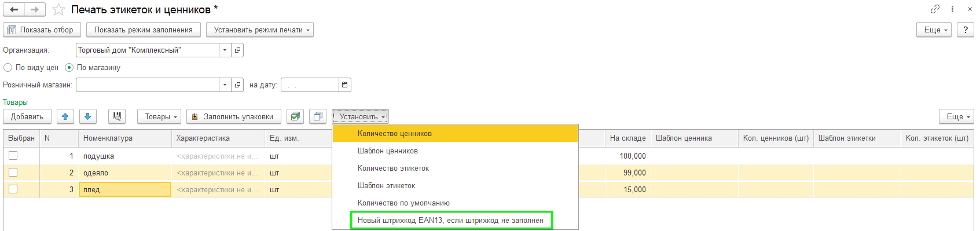The image size is (980, 231).
Task: Click the Номенклатура column header
Action: tap(124, 138)
